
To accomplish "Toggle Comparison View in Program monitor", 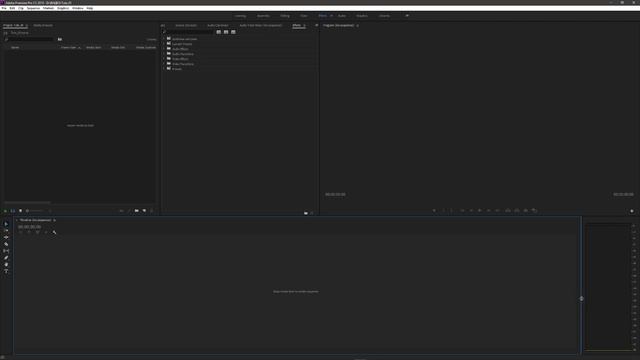I will coord(535,211).
